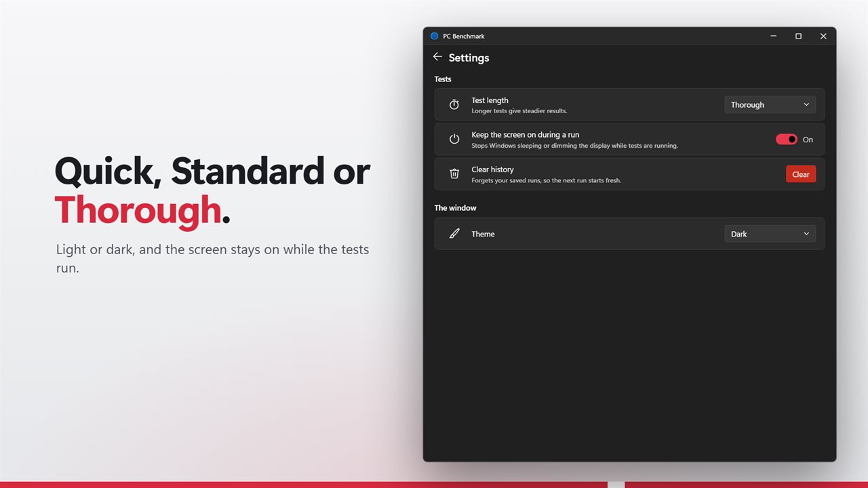Viewport: 868px width, 488px height.
Task: Click the Keep the screen on during a run label
Action: point(526,135)
